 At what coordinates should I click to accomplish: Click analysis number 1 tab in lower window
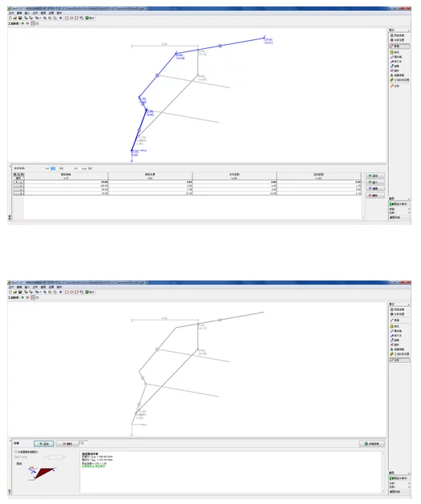pyautogui.click(x=83, y=443)
